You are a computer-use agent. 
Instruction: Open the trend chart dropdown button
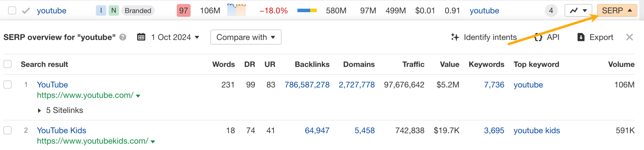click(578, 11)
